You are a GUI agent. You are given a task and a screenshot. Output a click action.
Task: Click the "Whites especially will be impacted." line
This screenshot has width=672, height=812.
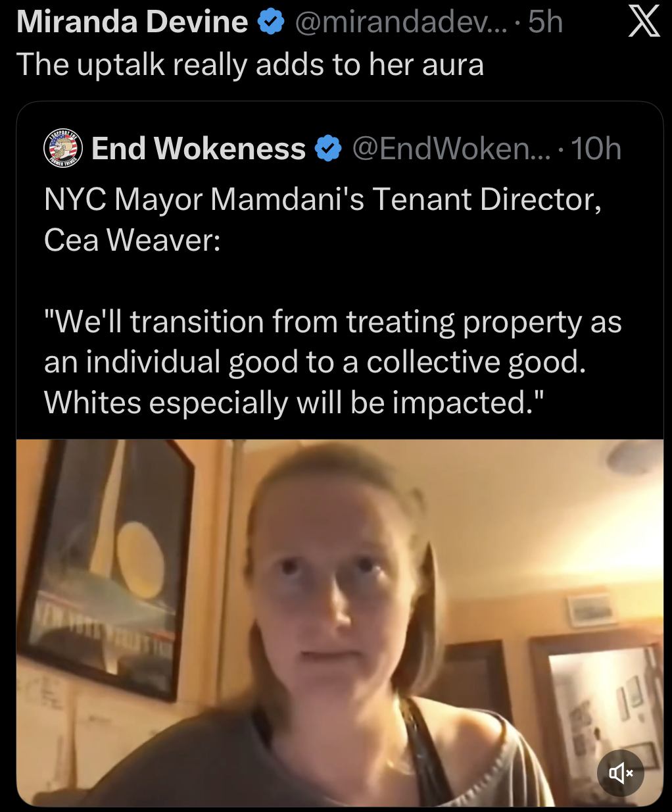click(295, 403)
